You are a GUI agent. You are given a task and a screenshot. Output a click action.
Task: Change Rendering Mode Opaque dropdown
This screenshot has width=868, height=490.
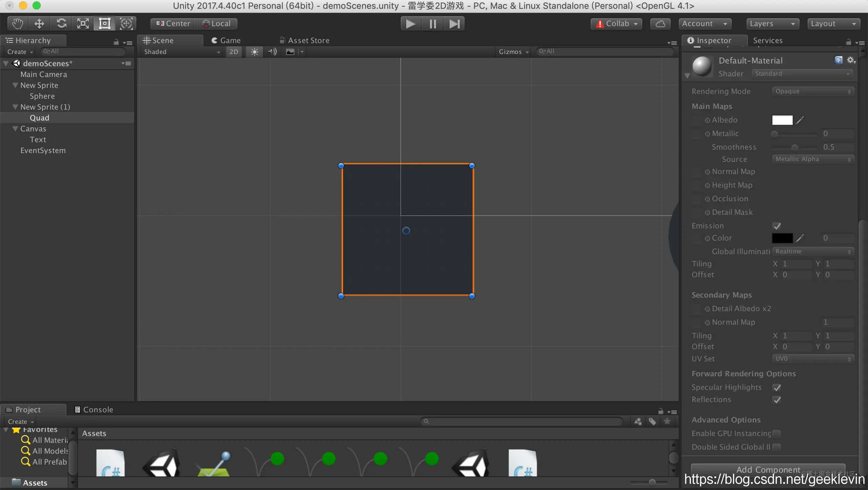[x=813, y=91]
